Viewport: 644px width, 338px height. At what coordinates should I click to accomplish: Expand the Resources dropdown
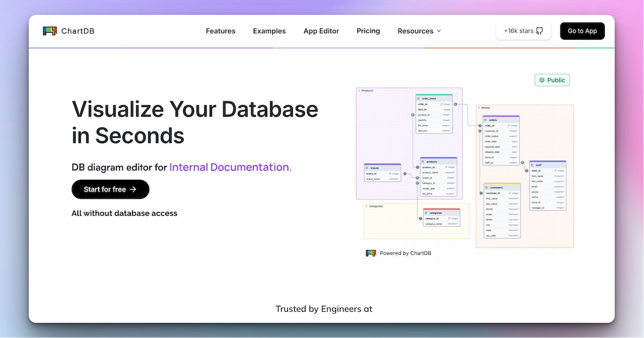point(419,31)
